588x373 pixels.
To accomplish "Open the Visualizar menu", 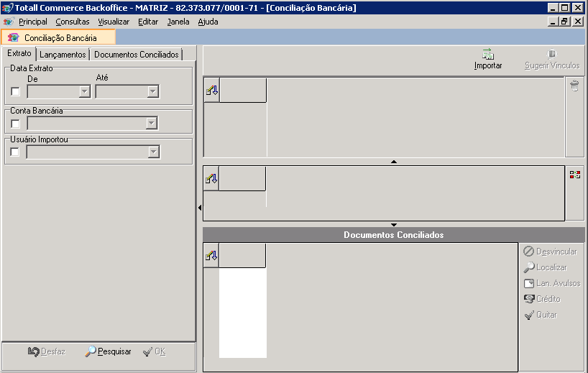I will coord(114,22).
